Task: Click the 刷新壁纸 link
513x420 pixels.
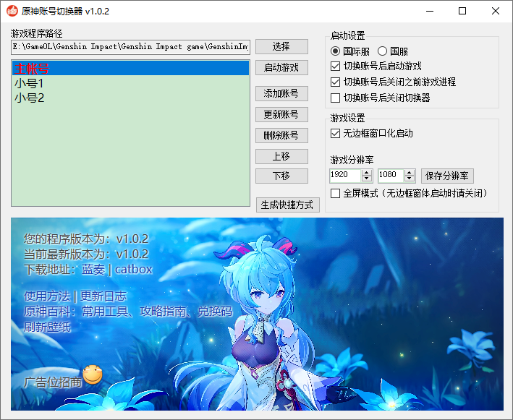Action: (x=47, y=327)
